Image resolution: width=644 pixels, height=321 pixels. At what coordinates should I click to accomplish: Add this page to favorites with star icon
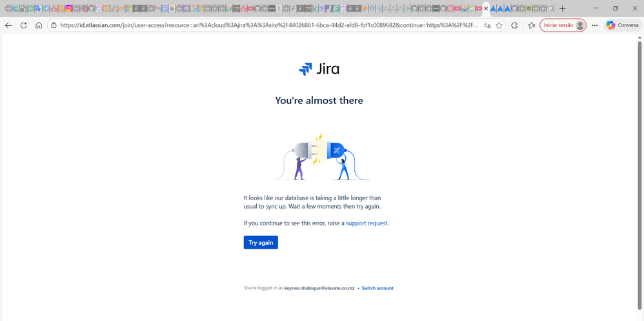pos(499,25)
